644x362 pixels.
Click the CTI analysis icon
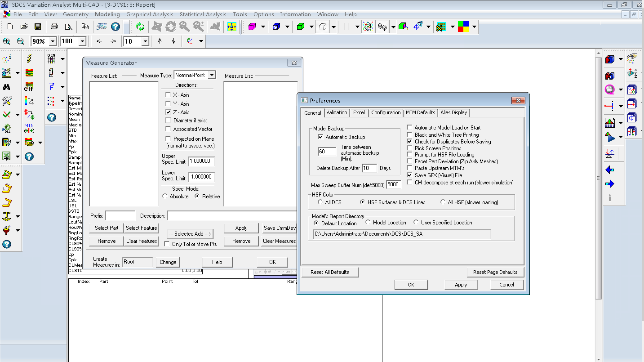pos(29,87)
